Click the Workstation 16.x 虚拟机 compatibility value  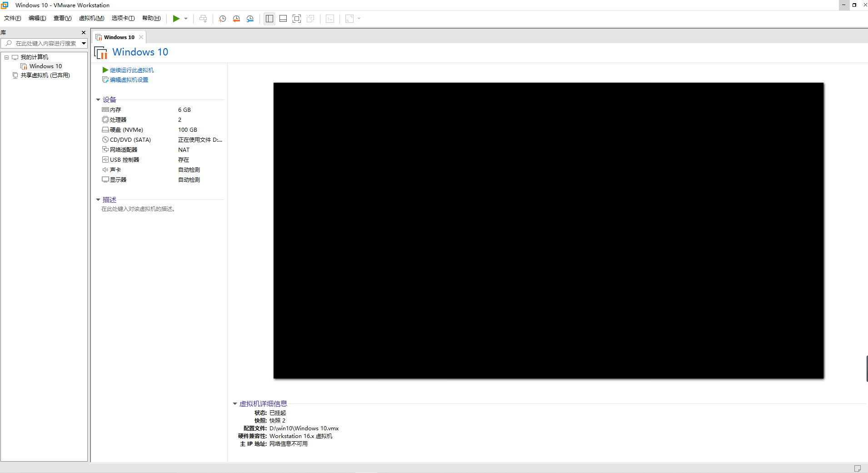click(301, 436)
